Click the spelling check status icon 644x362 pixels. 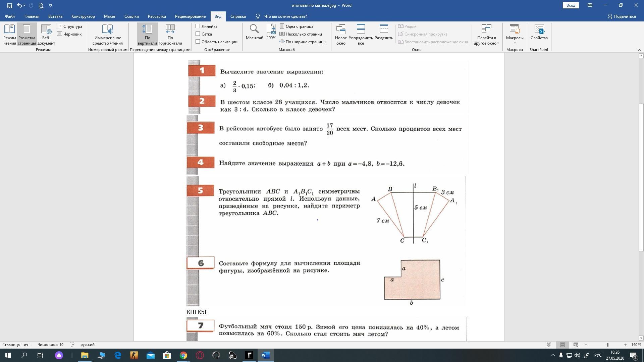pos(72,345)
